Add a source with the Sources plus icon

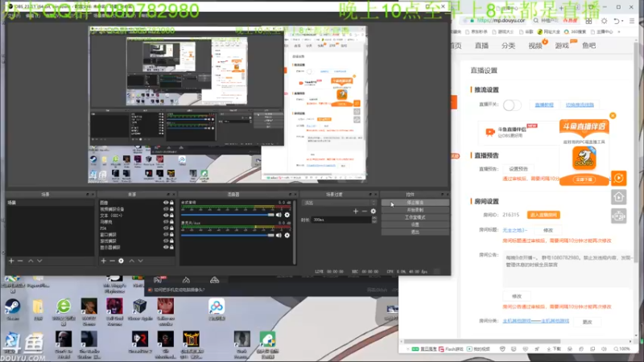pos(104,261)
